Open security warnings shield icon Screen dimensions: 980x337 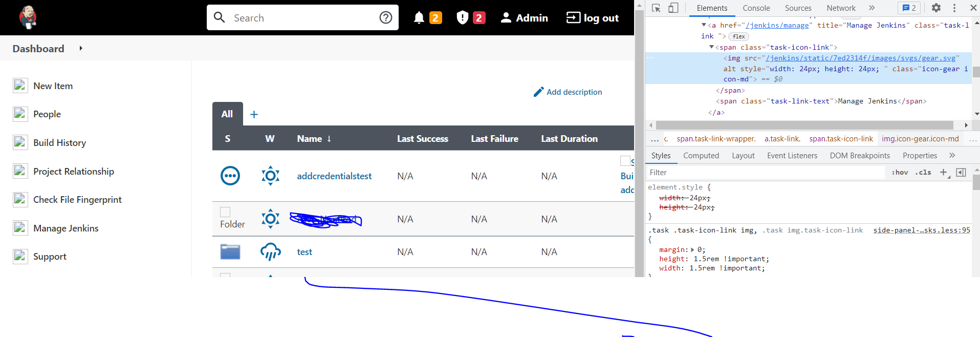tap(462, 18)
